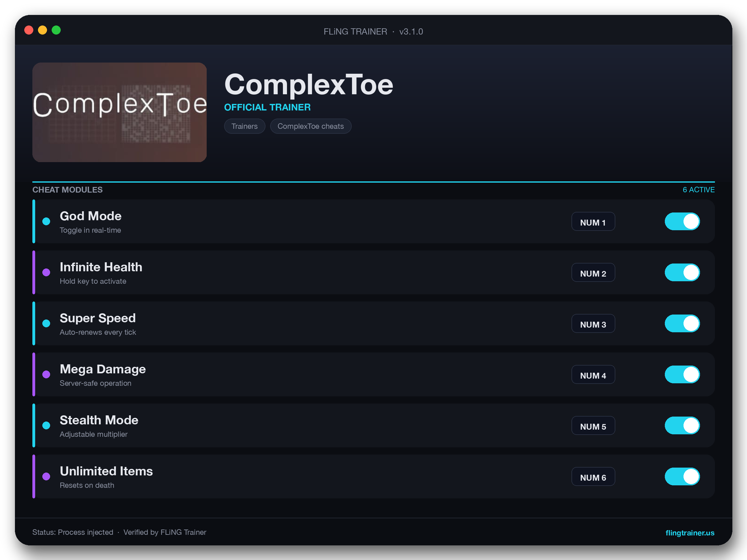
Task: Click the purple dot next to Mega Damage
Action: point(46,374)
